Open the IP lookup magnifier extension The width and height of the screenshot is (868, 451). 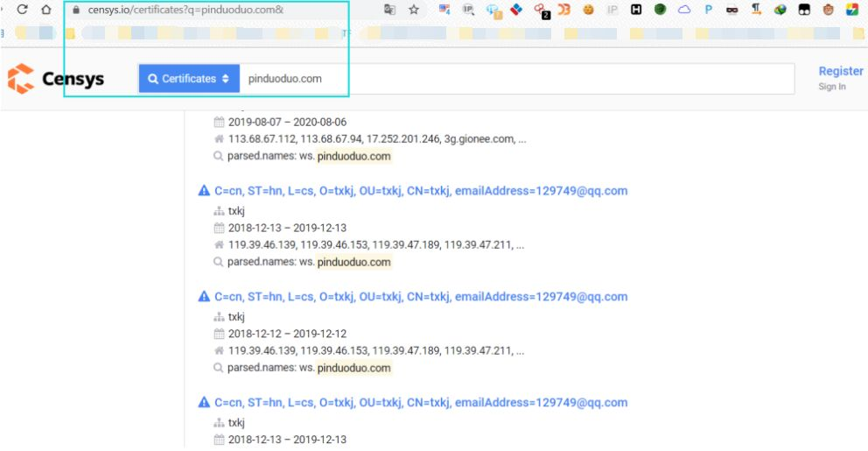pos(468,10)
